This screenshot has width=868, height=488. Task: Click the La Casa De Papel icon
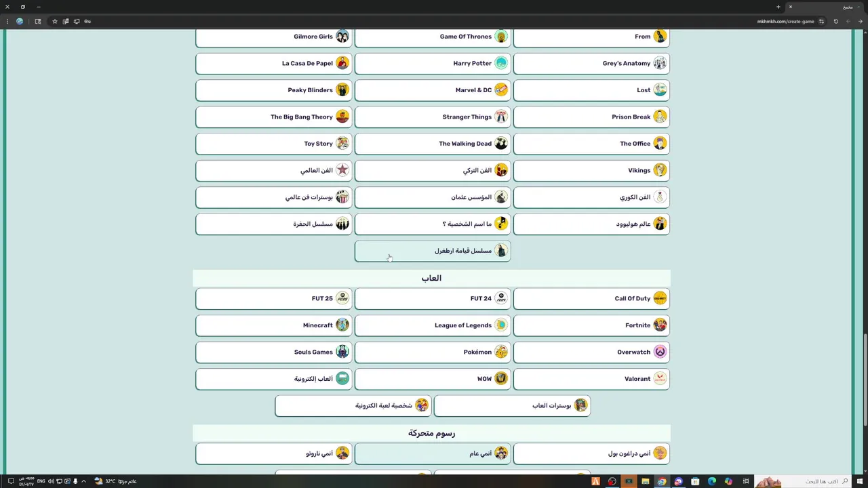(x=342, y=63)
